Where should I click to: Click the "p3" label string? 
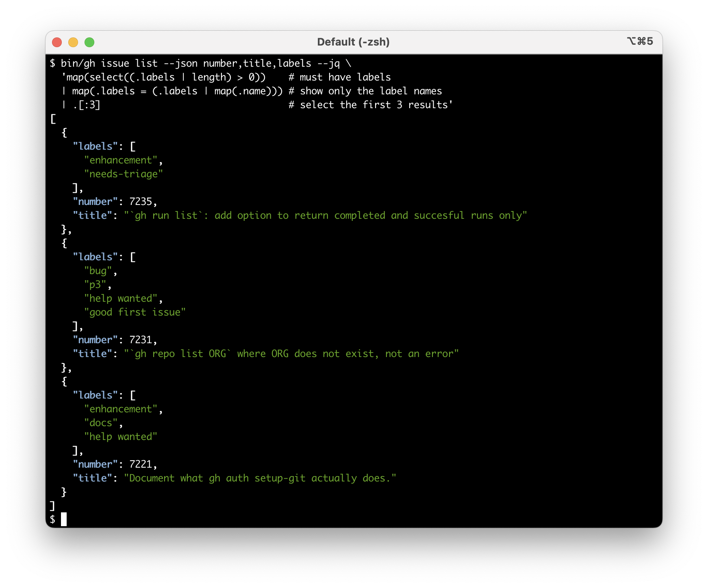(x=95, y=285)
